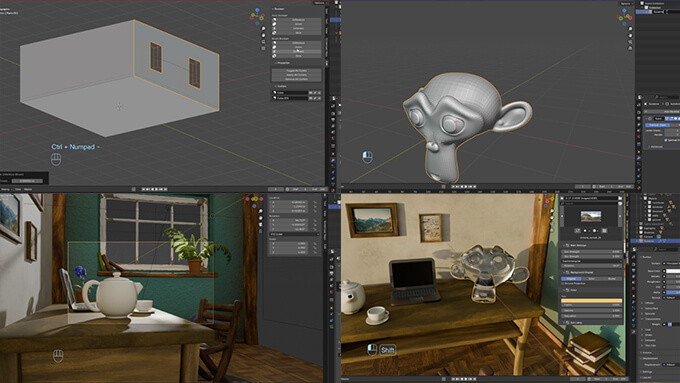Click the Auto Boolean Difference button

298,20
